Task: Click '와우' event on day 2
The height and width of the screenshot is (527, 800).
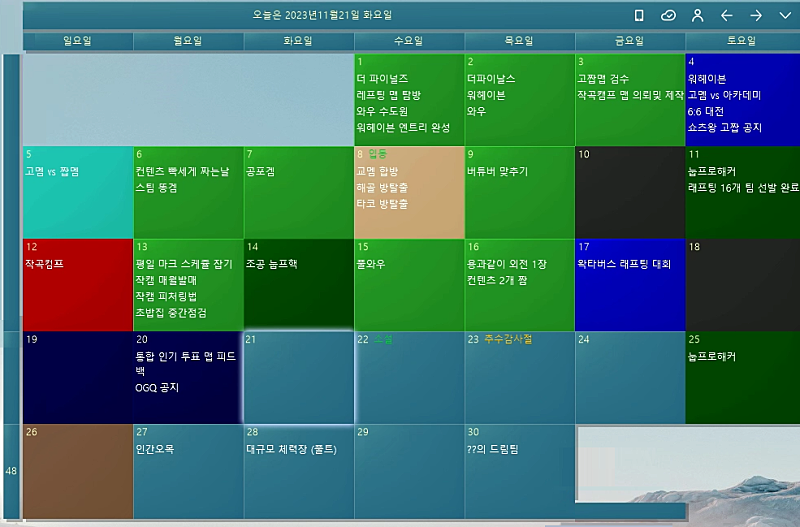Action: 477,111
